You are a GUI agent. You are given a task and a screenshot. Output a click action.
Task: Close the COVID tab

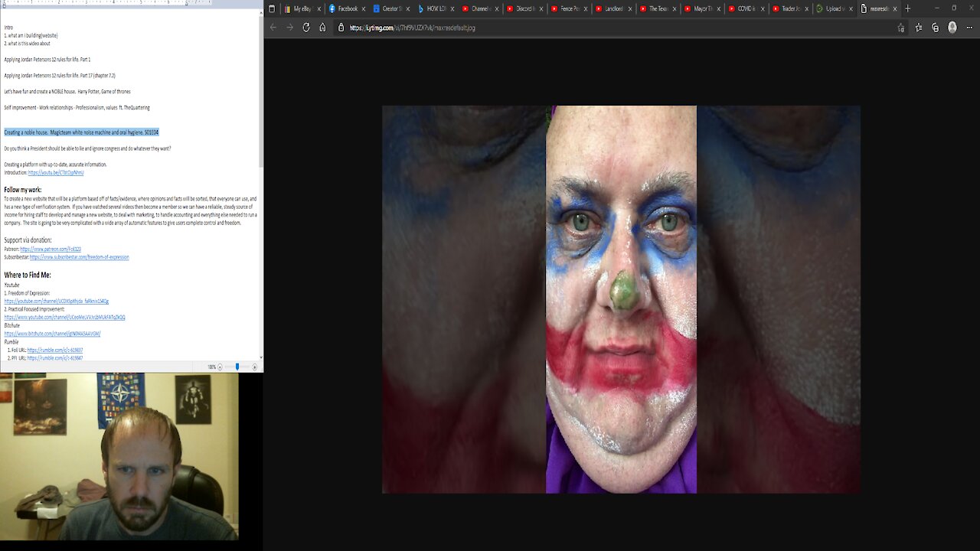(763, 8)
